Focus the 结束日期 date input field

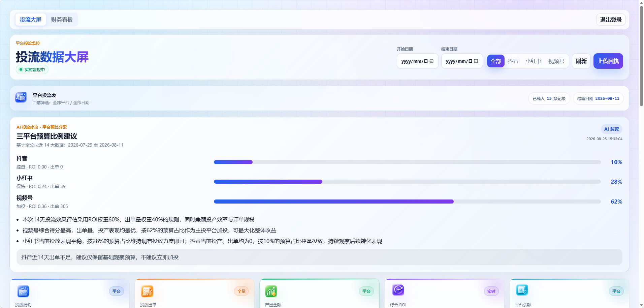click(462, 61)
